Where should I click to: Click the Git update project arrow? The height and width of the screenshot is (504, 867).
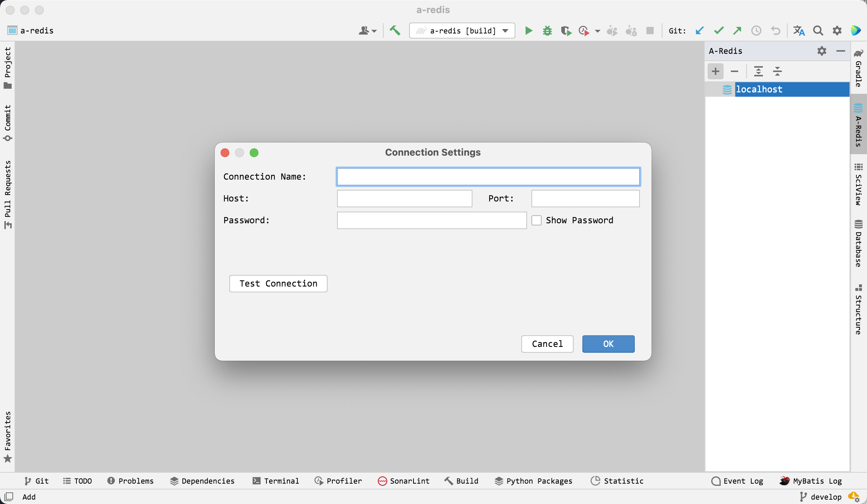pyautogui.click(x=699, y=31)
